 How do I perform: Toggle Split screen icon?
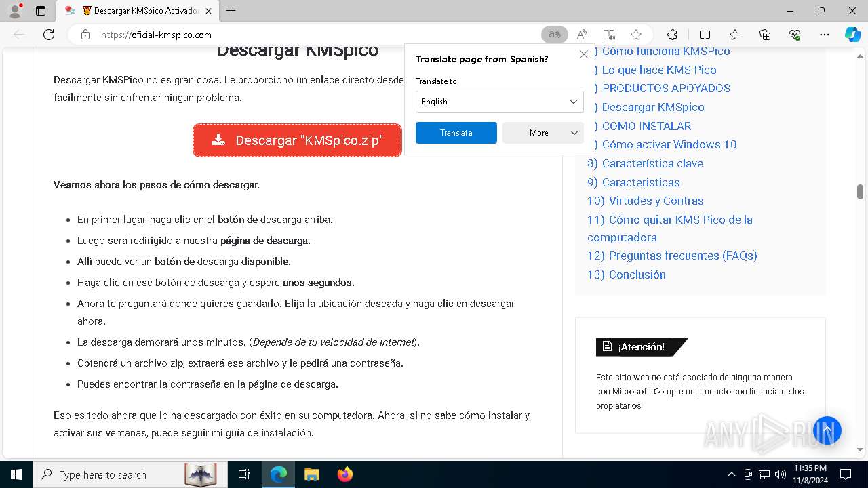tap(705, 35)
